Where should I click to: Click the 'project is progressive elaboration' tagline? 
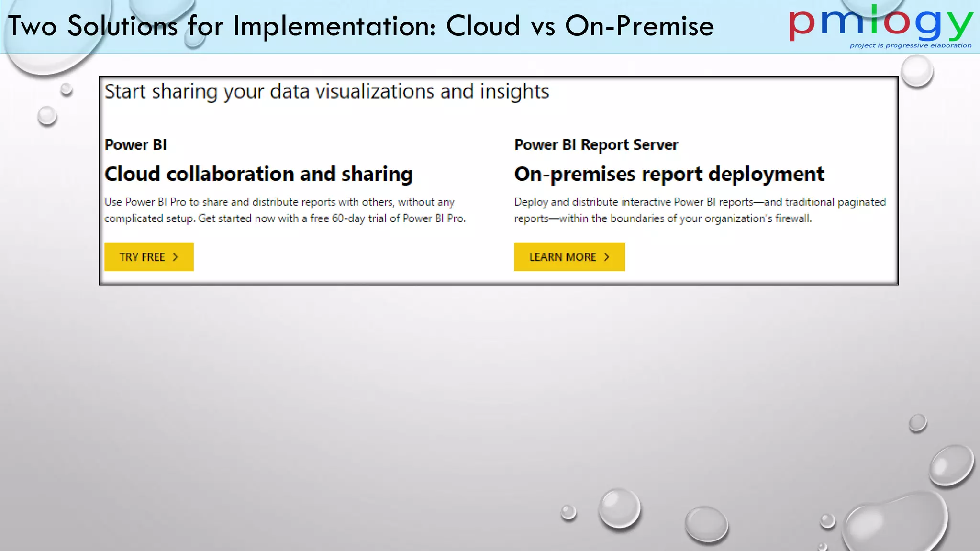pyautogui.click(x=911, y=46)
